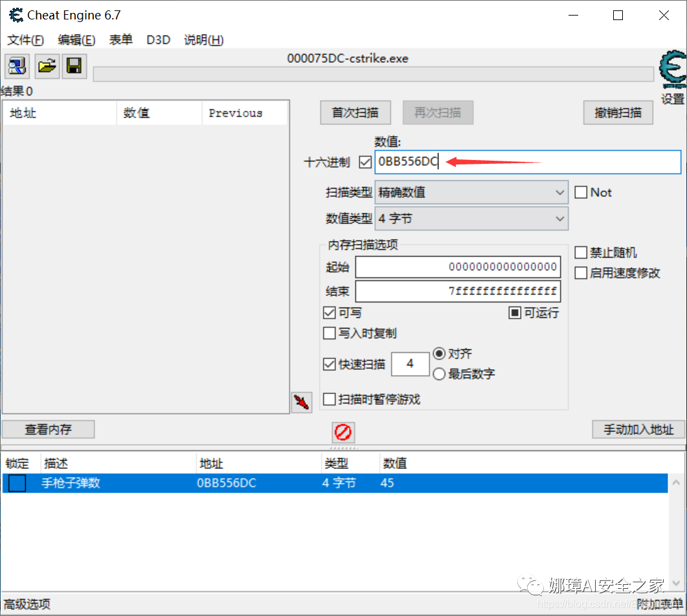Screen dimensions: 687x616
Task: Select the 最后数字 radio button
Action: click(x=439, y=374)
